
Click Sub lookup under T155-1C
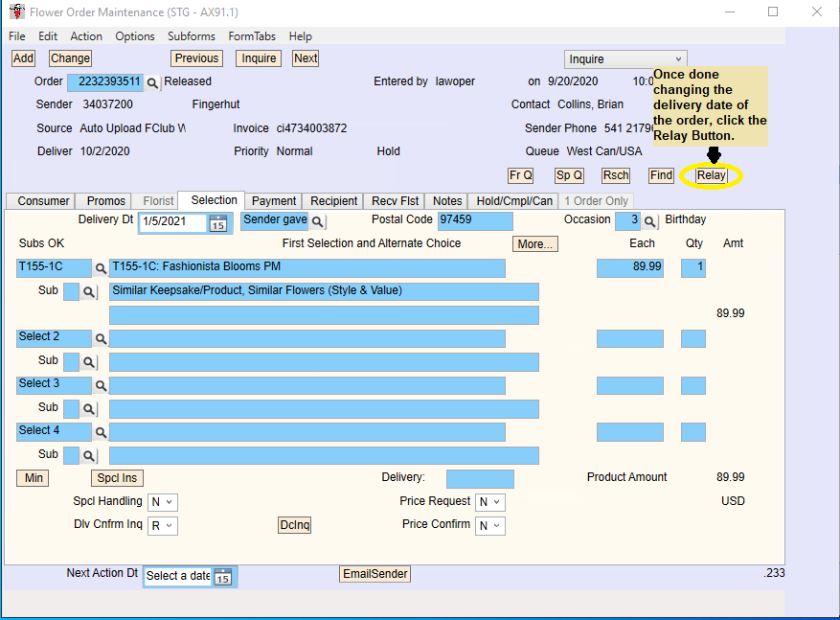coord(88,292)
